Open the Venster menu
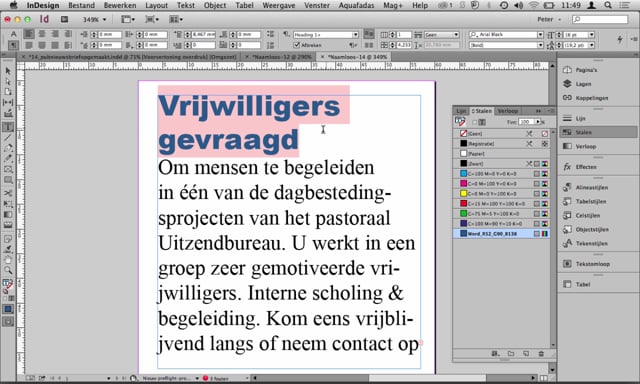The image size is (640, 384). pyautogui.click(x=317, y=5)
